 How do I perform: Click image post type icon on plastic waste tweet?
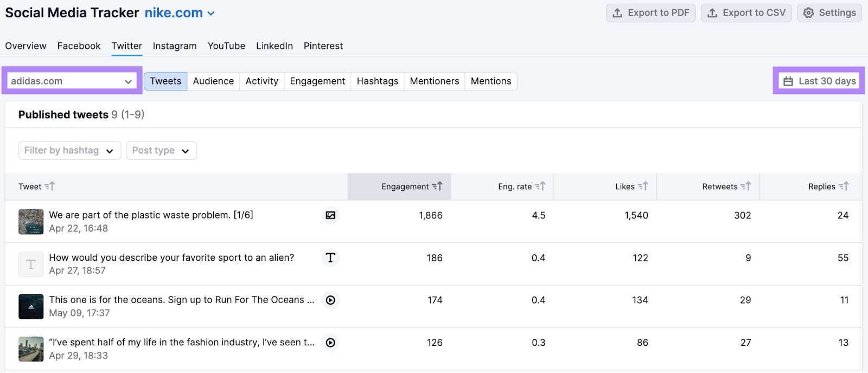[x=330, y=215]
